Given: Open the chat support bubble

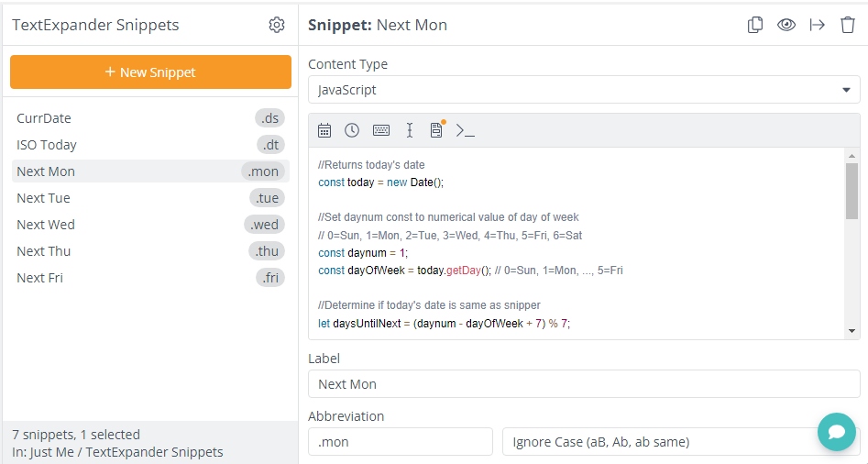Looking at the screenshot, I should pos(836,431).
